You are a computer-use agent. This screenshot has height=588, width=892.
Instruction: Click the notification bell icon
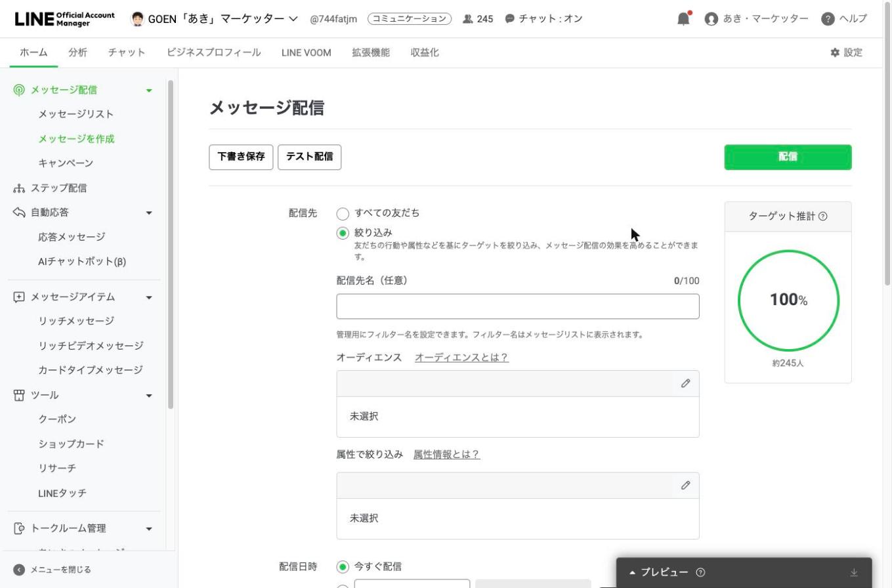pos(683,18)
